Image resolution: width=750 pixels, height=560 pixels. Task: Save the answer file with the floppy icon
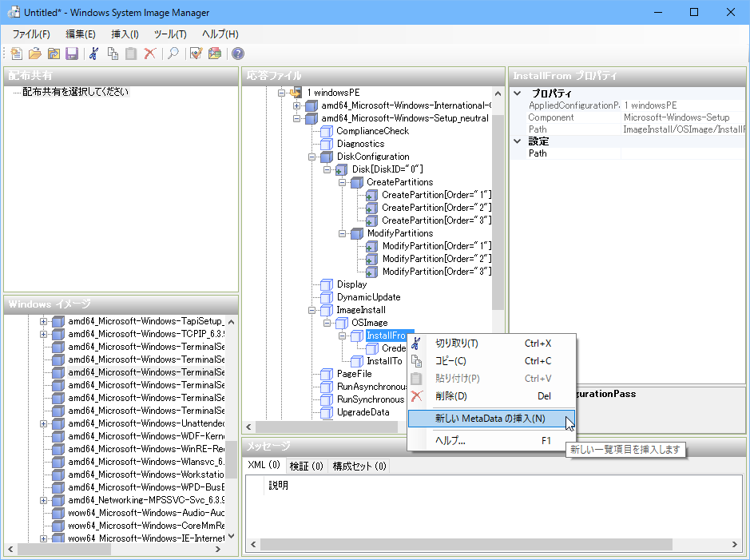72,54
